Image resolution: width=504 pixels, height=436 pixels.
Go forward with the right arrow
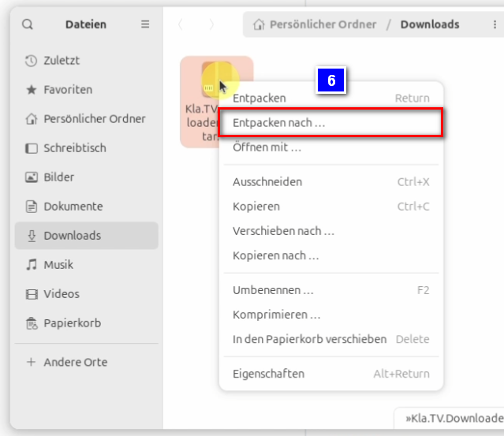tap(211, 24)
